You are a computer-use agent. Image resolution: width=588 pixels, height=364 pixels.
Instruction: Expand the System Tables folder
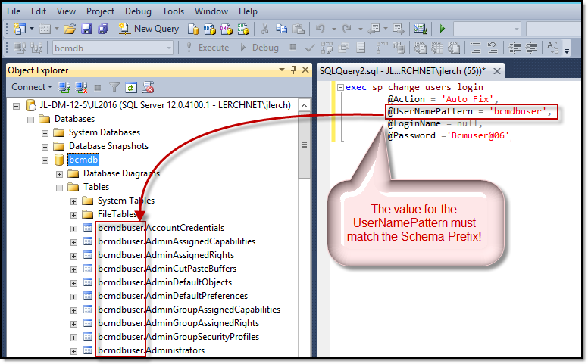tap(74, 201)
